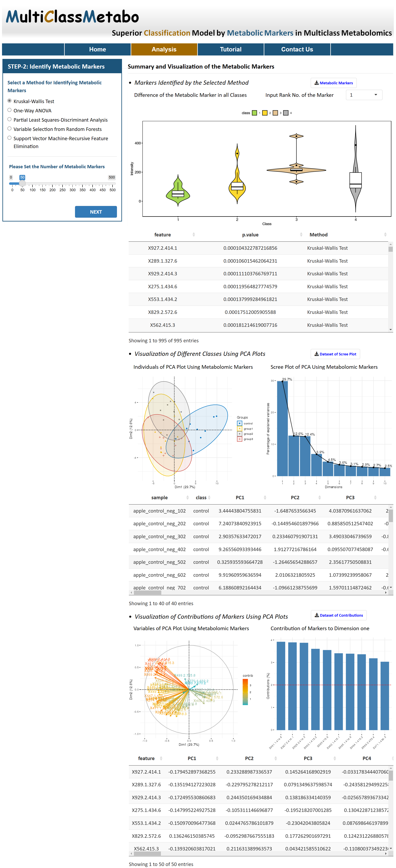Click the X829.2.572.6 feature cell in markers table

click(x=163, y=312)
